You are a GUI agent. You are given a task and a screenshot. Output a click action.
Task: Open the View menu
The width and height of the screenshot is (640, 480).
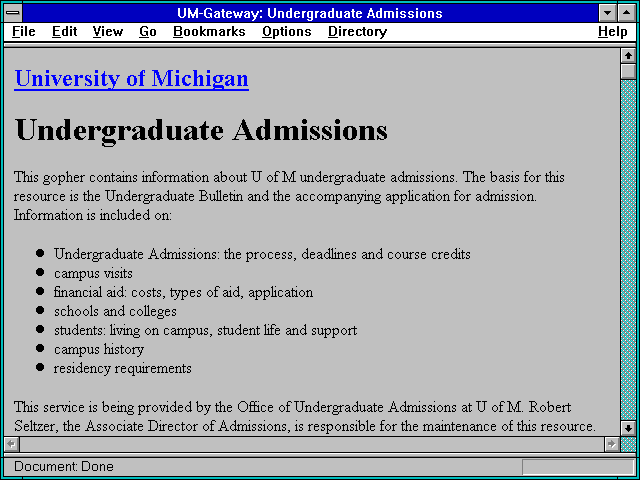coord(107,31)
